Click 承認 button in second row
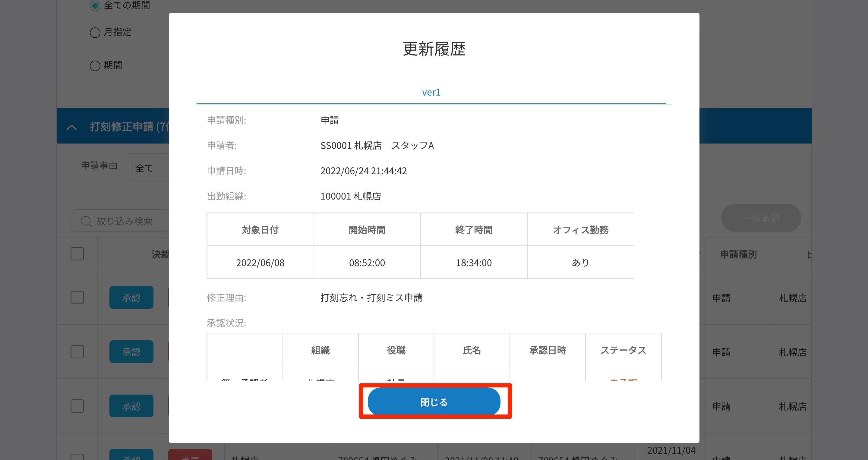Screen dimensions: 868x460 131,352
